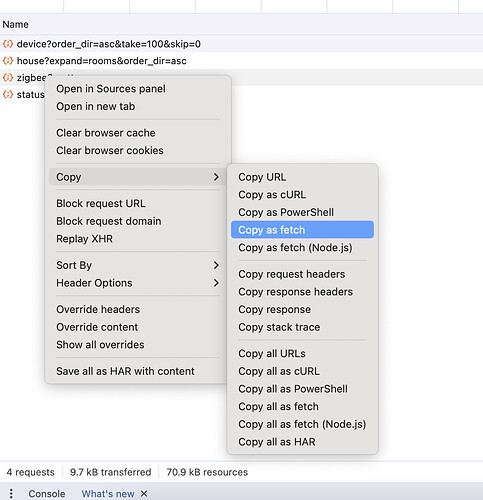Open the three-dot drawer menu near Console

pos(11,493)
